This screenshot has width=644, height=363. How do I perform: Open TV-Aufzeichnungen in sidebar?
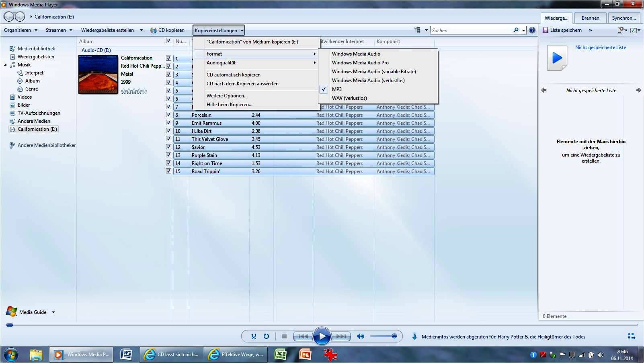(x=35, y=113)
